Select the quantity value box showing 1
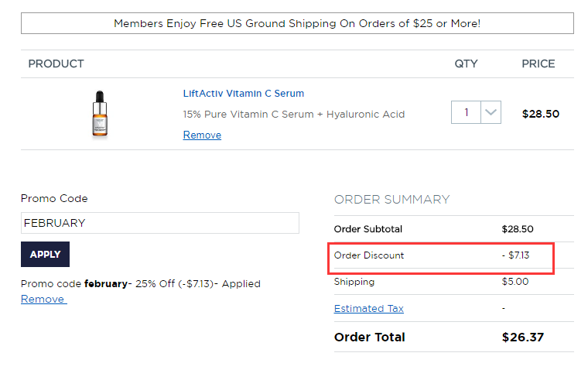Image resolution: width=588 pixels, height=370 pixels. 466,112
